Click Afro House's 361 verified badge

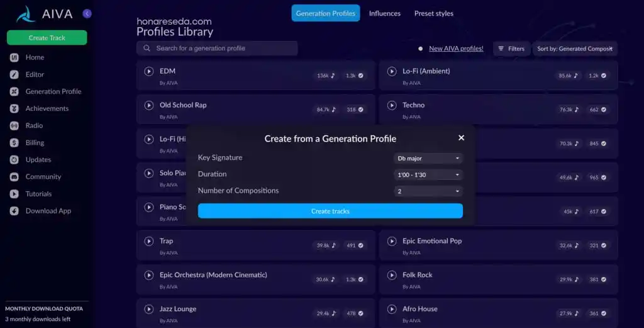(597, 314)
